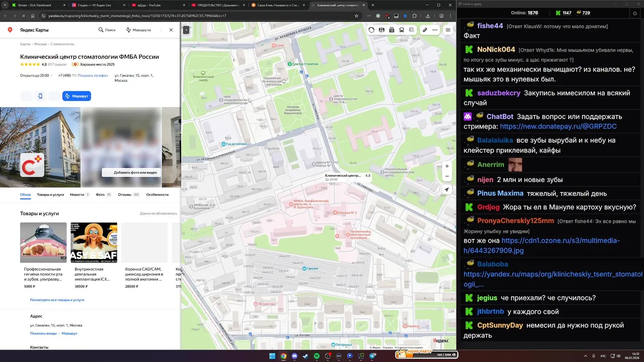Open Профессиональная гигиена service thumbnail
This screenshot has height=362, width=644.
(x=43, y=242)
